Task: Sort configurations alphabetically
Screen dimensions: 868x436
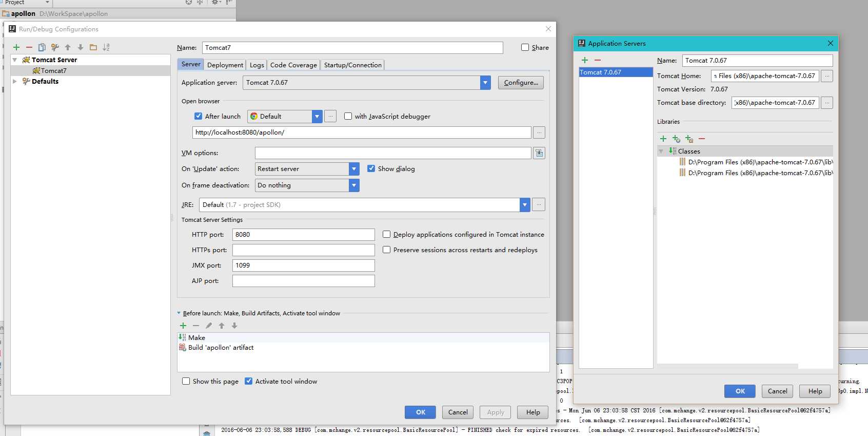Action: click(x=106, y=47)
